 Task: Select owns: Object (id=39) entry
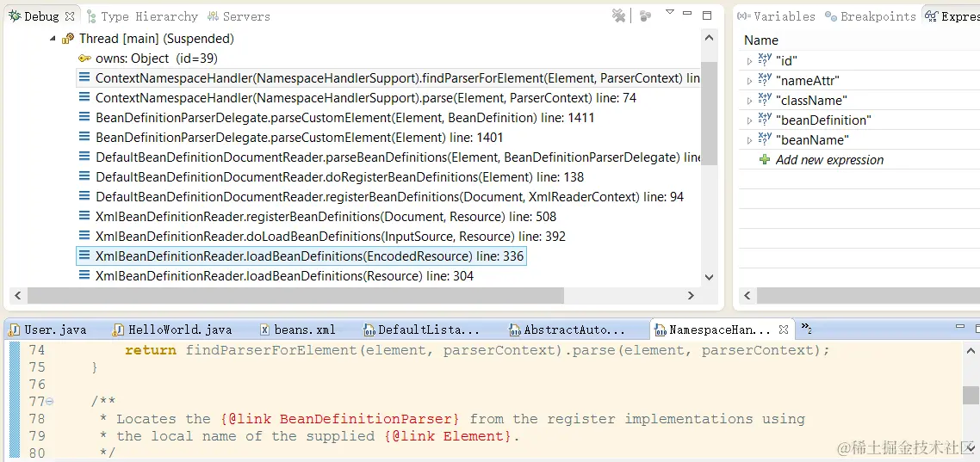pos(156,58)
